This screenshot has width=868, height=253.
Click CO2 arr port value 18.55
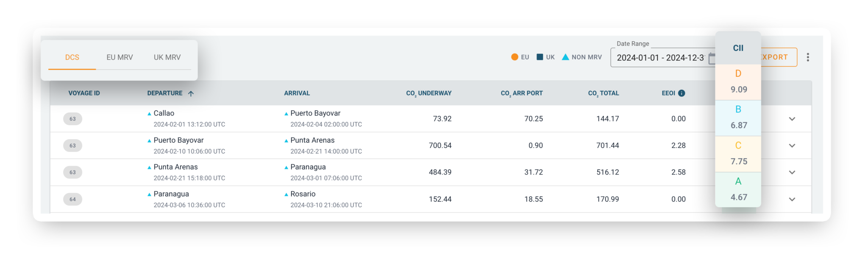(533, 199)
